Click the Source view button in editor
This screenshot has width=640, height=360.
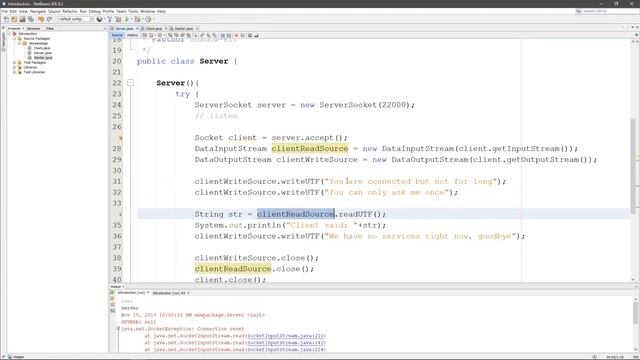117,36
